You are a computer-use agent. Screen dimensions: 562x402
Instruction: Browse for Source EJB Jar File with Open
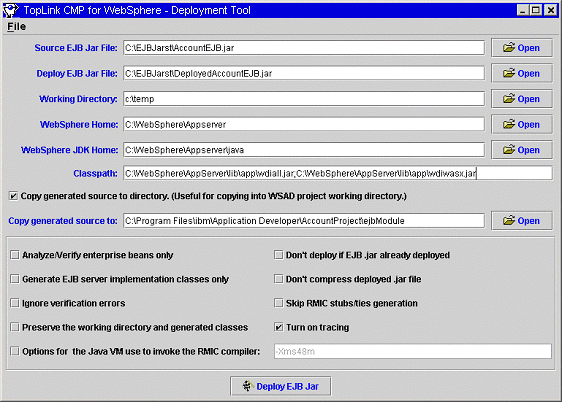(x=521, y=48)
